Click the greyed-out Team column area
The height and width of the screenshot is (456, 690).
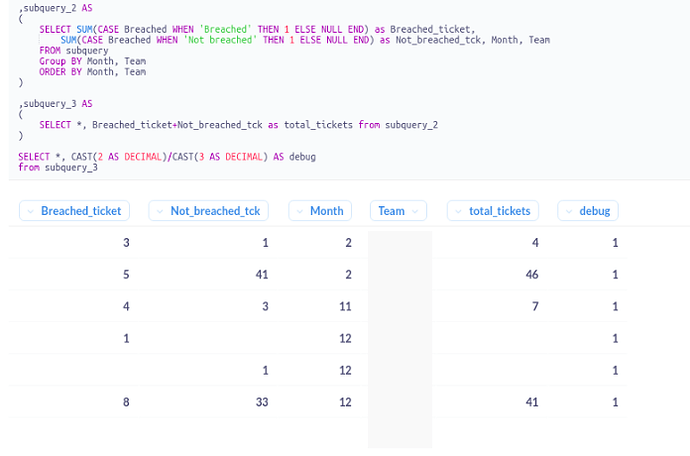tap(400, 339)
